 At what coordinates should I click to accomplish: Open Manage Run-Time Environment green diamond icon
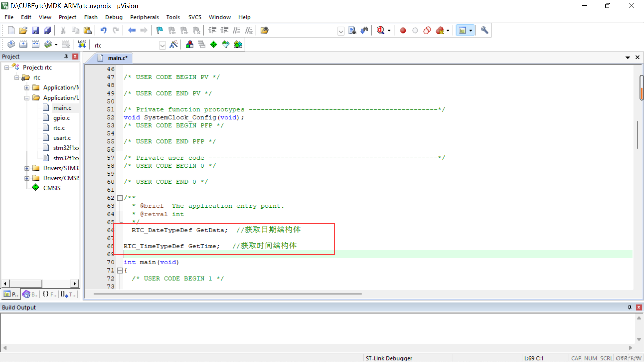click(x=213, y=44)
